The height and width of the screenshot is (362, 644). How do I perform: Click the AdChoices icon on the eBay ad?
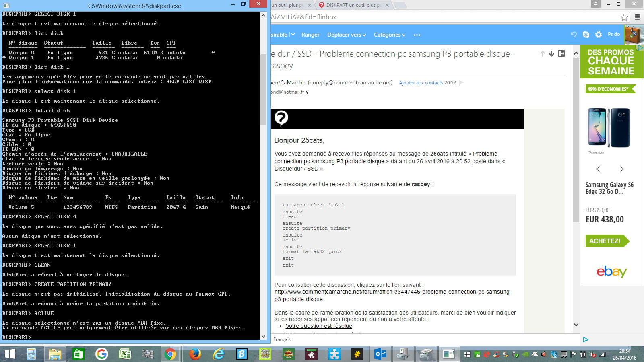click(x=640, y=47)
